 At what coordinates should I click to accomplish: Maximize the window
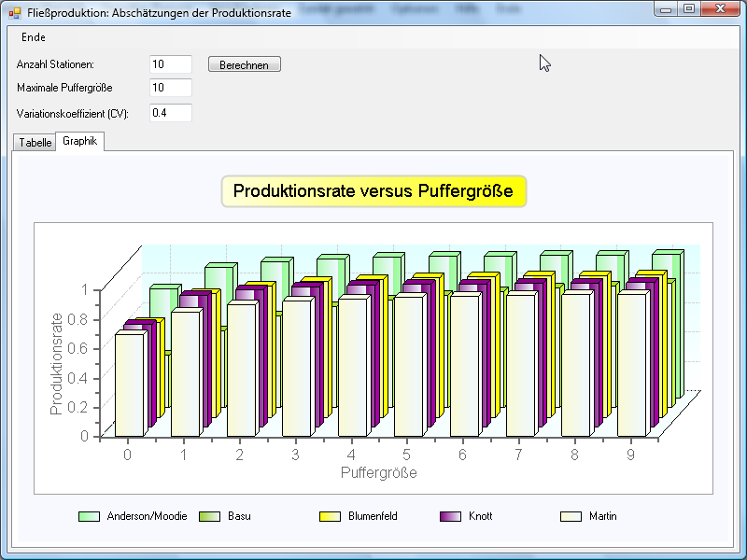click(689, 9)
